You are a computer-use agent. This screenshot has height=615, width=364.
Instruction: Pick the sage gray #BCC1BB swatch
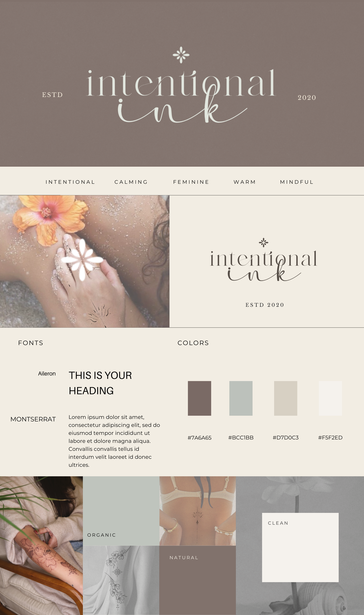[x=241, y=398]
